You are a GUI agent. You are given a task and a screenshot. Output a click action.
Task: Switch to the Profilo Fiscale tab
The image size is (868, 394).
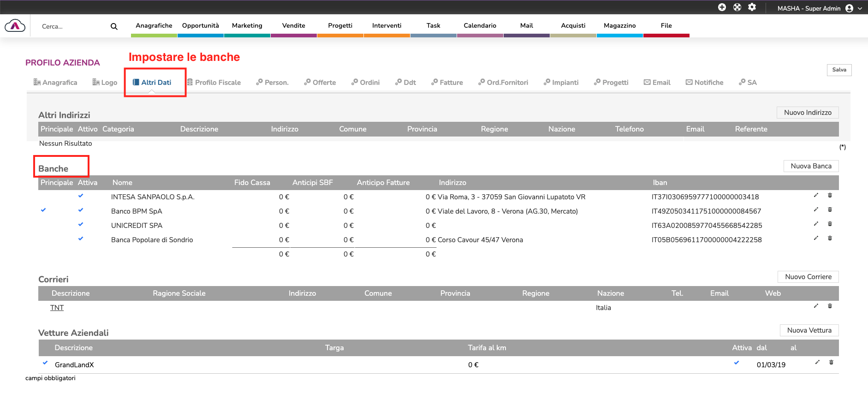pos(214,83)
